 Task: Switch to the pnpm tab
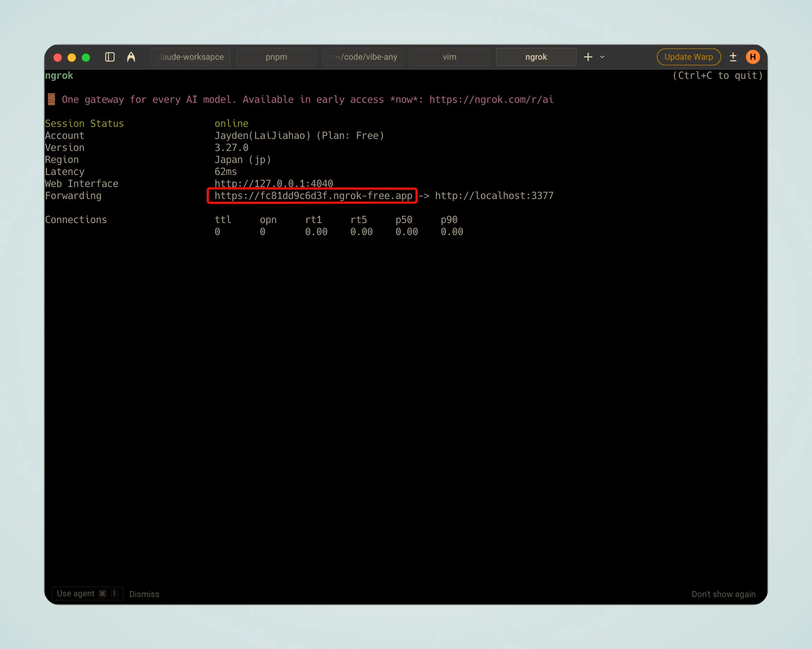coord(276,57)
